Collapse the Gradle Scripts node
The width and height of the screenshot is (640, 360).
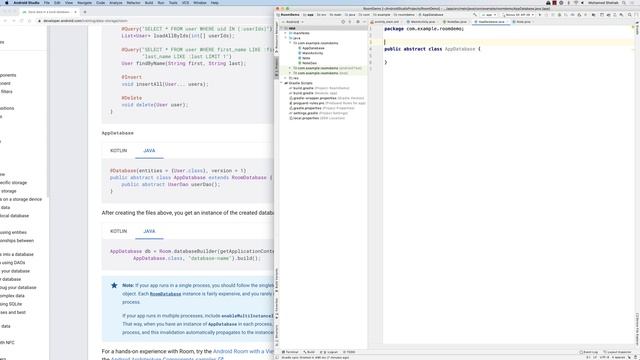pyautogui.click(x=281, y=83)
